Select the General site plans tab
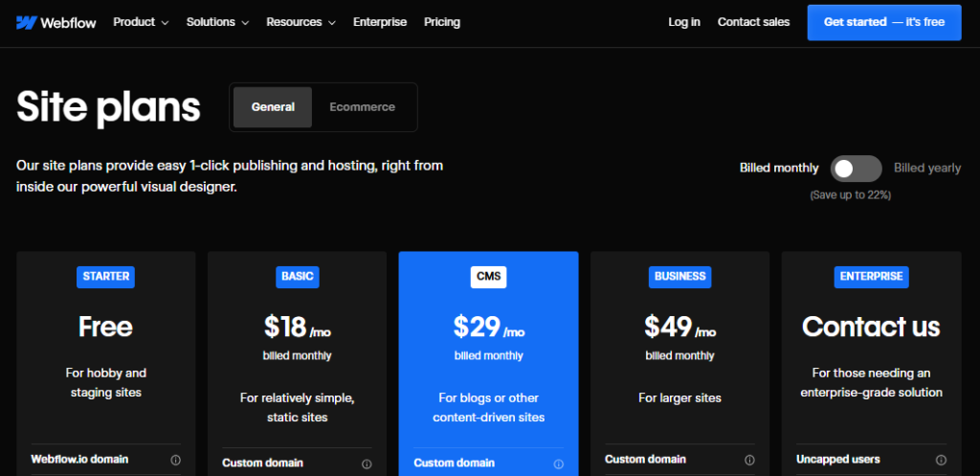The width and height of the screenshot is (980, 476). point(273,107)
